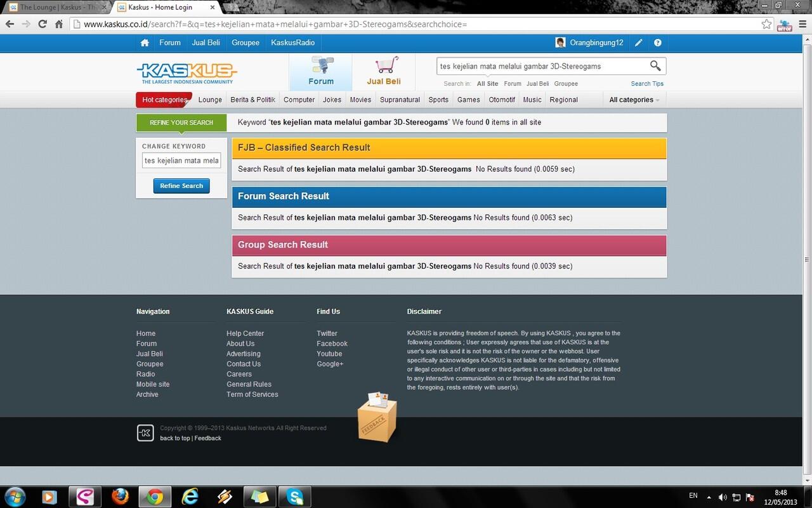This screenshot has width=812, height=508.
Task: Open the question mark help icon
Action: [x=658, y=43]
